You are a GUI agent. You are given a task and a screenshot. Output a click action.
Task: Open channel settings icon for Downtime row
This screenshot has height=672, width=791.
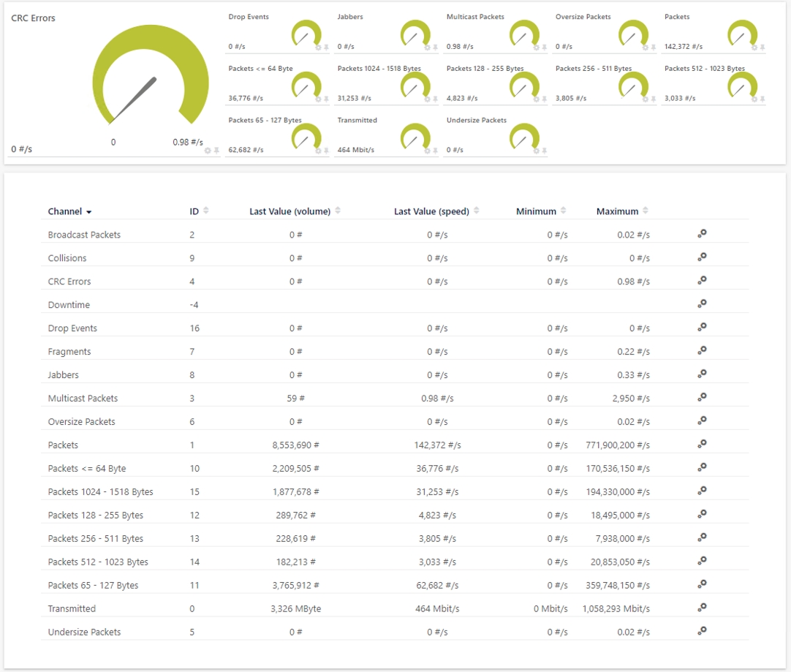point(702,303)
